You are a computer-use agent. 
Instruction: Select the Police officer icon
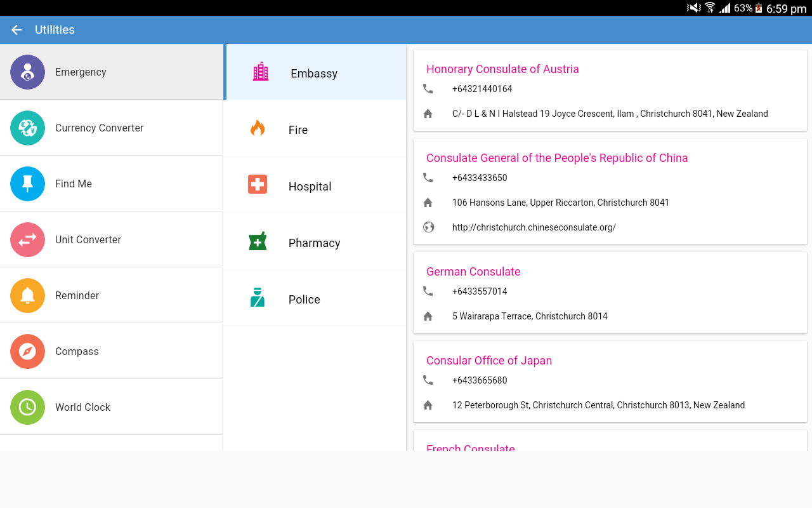coord(258,298)
